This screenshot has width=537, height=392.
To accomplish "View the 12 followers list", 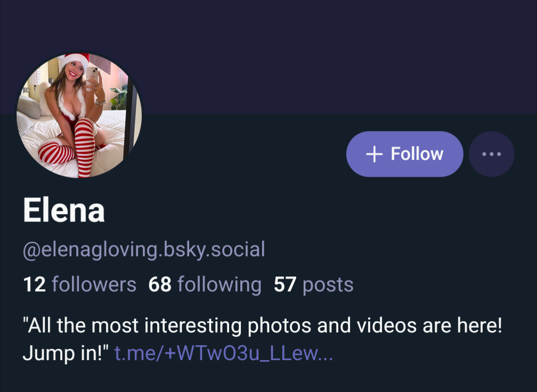I will pos(80,284).
